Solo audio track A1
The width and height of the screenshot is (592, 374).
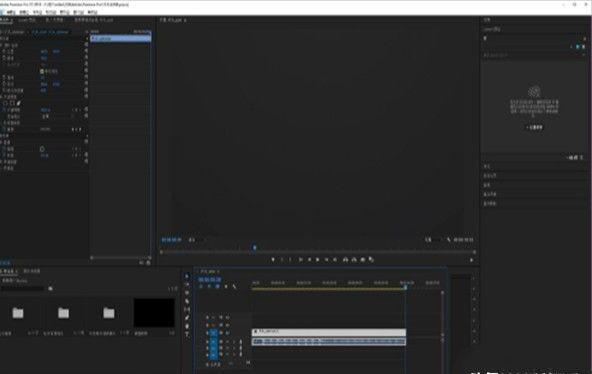point(234,342)
